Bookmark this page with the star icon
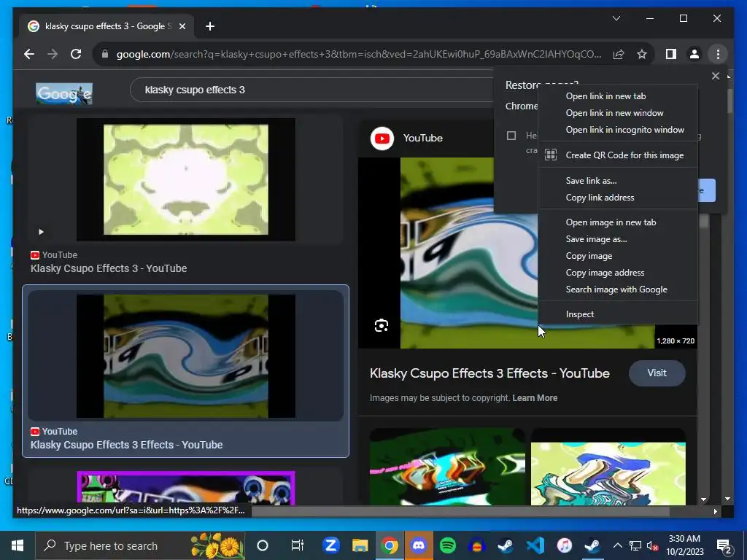Image resolution: width=747 pixels, height=560 pixels. (642, 54)
